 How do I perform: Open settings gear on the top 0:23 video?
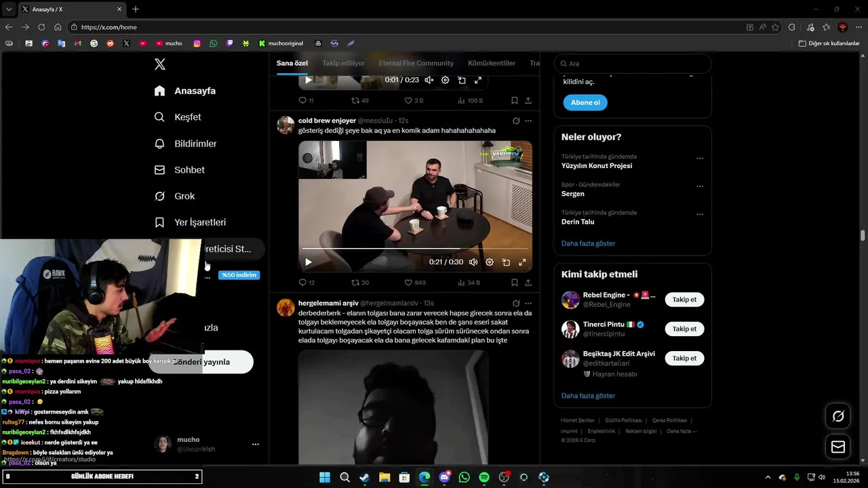pos(446,80)
